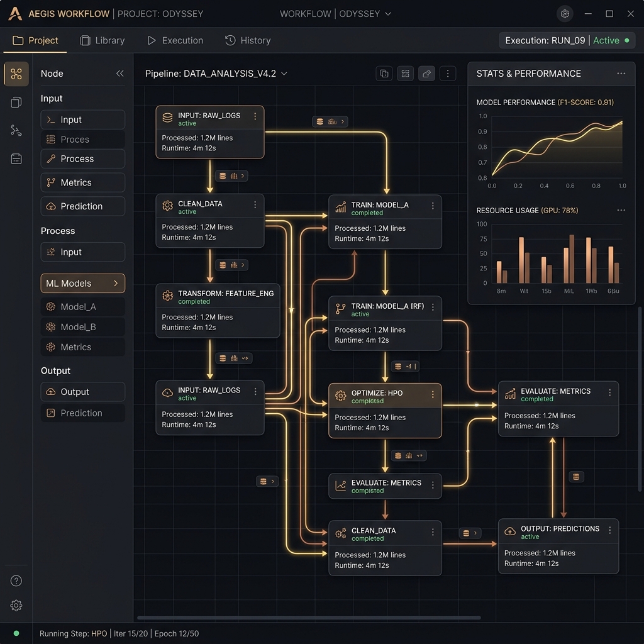Click the duplicate pipeline toolbar icon
The height and width of the screenshot is (644, 644).
pos(384,74)
